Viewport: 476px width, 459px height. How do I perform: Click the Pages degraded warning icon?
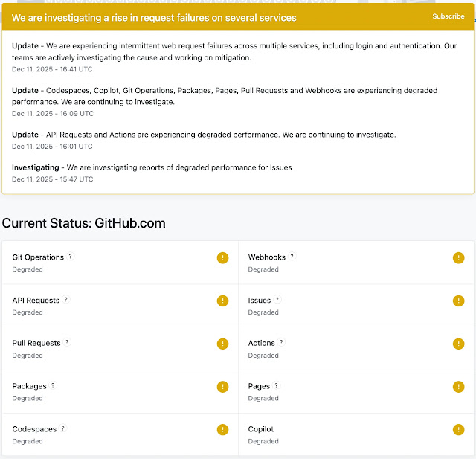pos(458,387)
